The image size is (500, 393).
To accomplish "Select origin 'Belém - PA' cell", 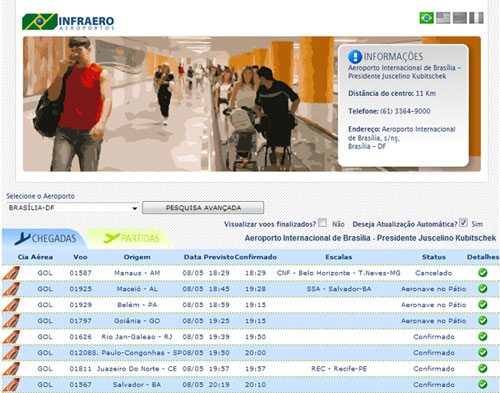I will coord(137,305).
